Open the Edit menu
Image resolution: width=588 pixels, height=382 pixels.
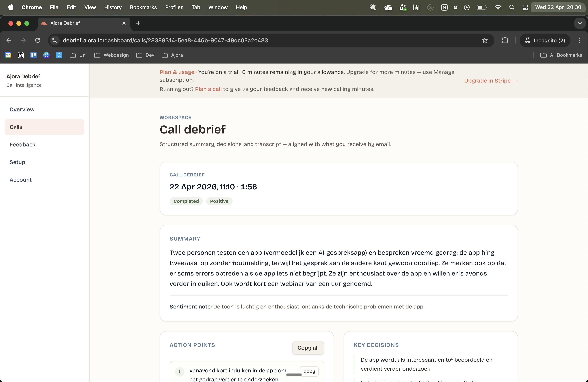[71, 7]
